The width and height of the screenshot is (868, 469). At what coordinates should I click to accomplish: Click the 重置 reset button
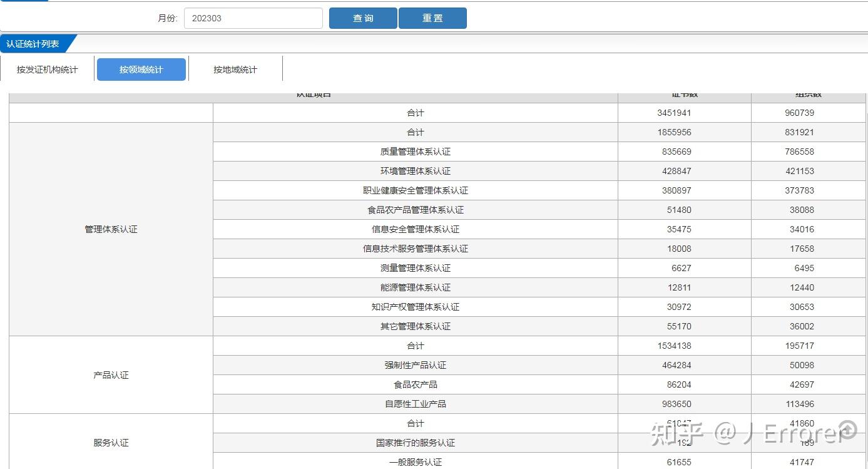(x=432, y=18)
